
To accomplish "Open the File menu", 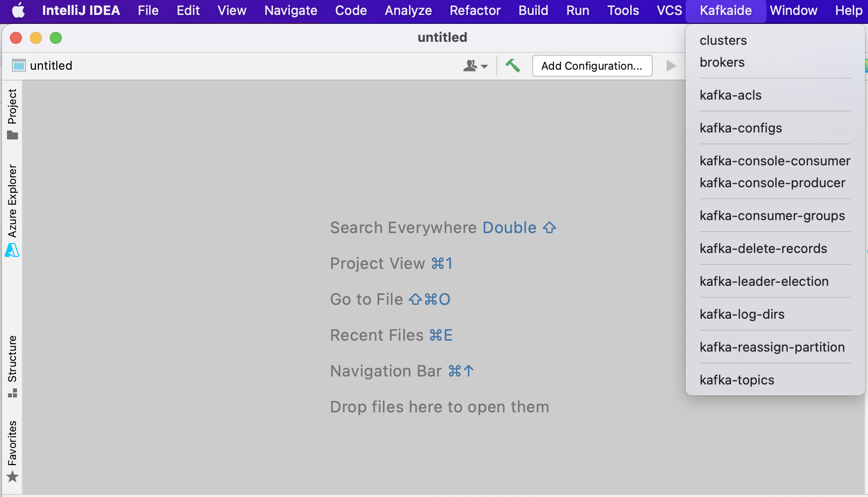I will 148,10.
